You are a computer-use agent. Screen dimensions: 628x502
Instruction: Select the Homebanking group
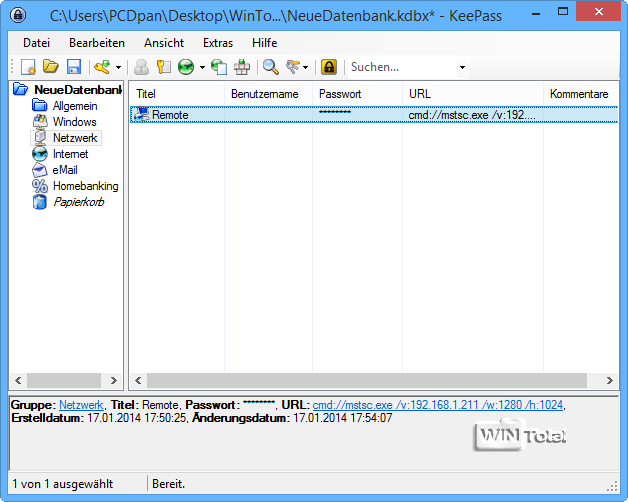[86, 186]
